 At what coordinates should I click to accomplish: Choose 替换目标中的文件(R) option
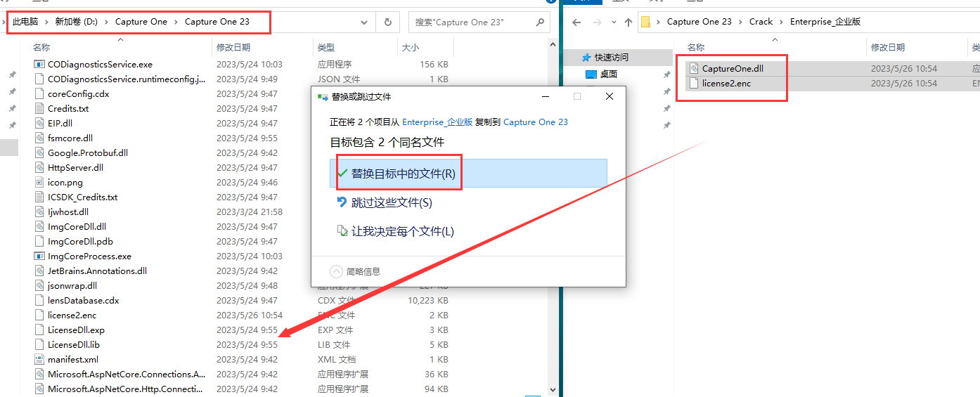[468, 173]
